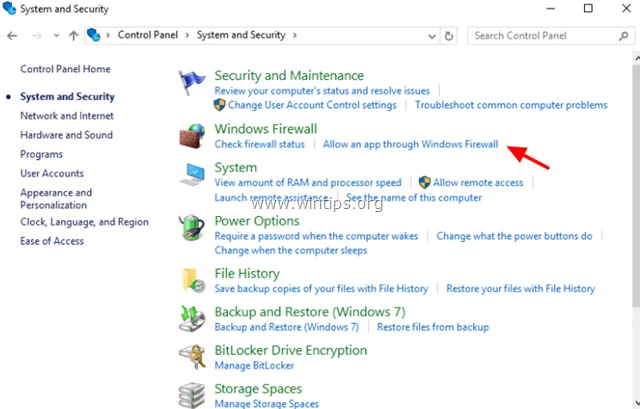Click the Backup and Restore icon
640x409 pixels.
coord(192,318)
